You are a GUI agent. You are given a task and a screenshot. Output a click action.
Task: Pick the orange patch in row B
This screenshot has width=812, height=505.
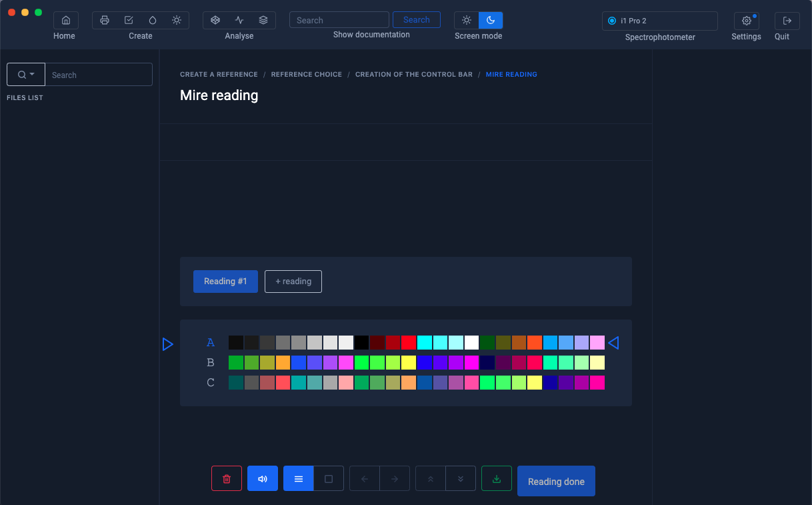283,363
